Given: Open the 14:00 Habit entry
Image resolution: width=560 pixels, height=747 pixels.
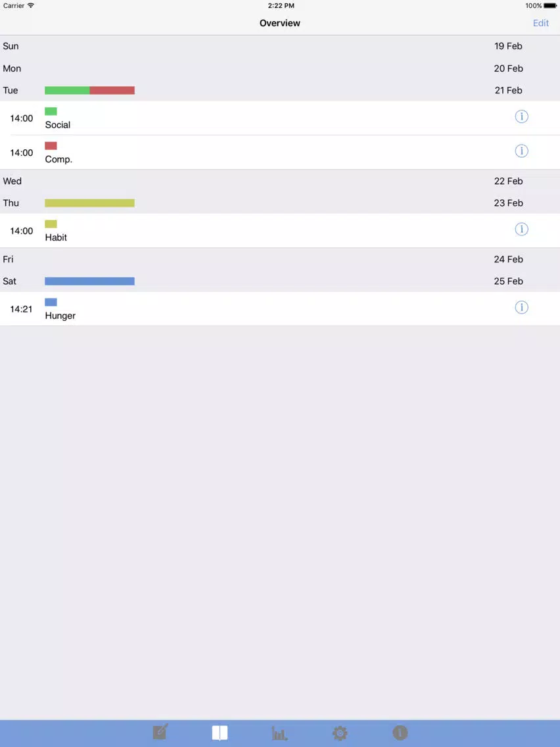Looking at the screenshot, I should [x=280, y=231].
